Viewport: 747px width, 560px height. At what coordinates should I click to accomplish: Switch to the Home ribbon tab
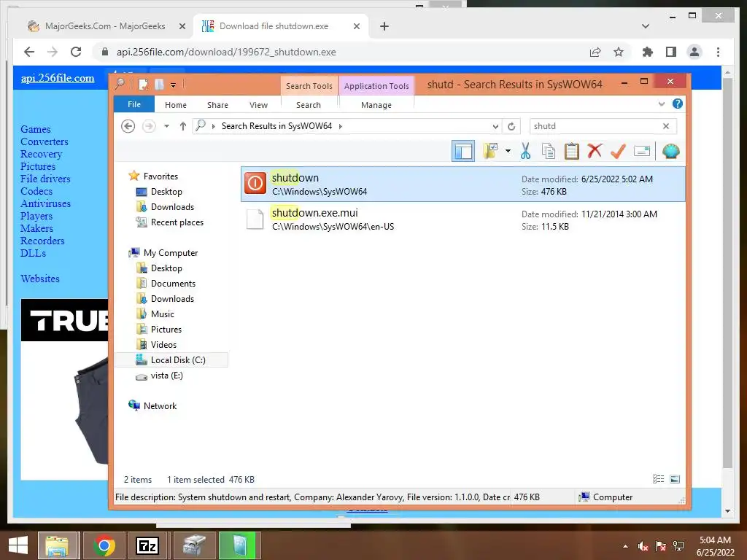click(x=175, y=105)
